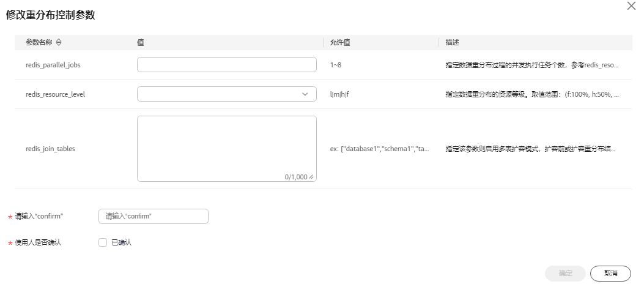644x284 pixels.
Task: Close the dialog with the X icon
Action: (x=631, y=6)
